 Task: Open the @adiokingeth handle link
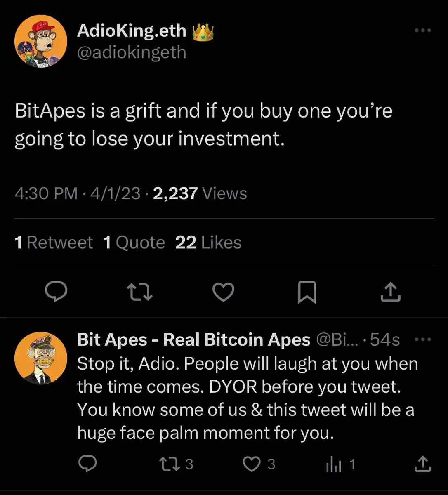pyautogui.click(x=132, y=52)
